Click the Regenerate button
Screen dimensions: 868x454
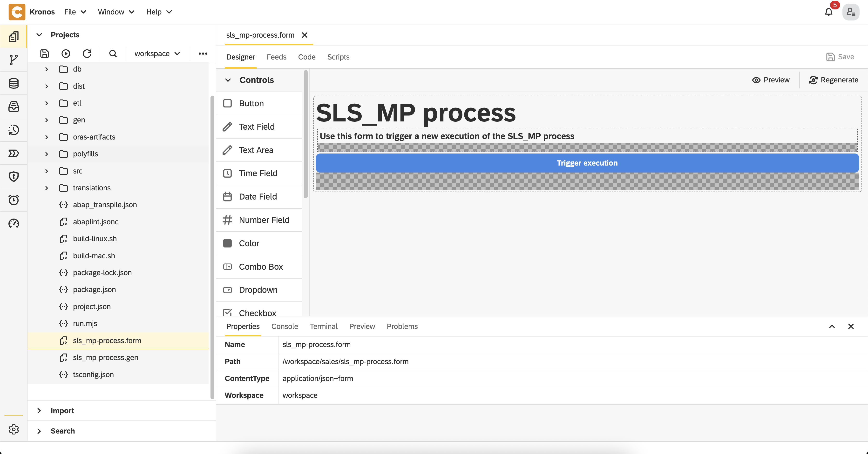pyautogui.click(x=833, y=80)
